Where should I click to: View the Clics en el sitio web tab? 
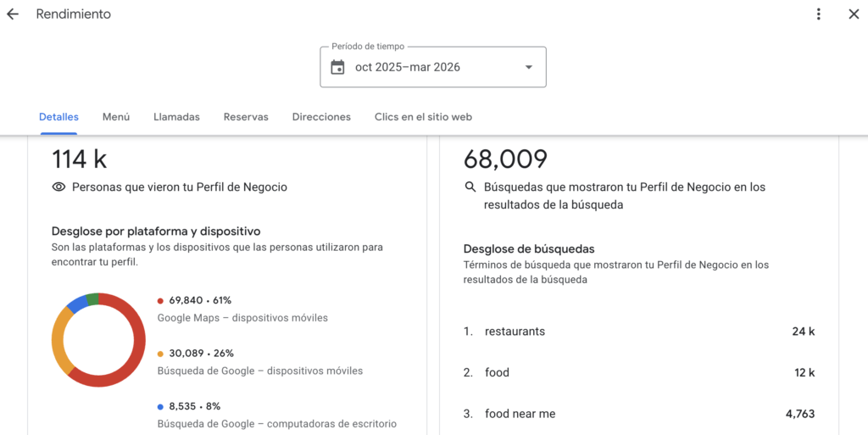(x=423, y=117)
